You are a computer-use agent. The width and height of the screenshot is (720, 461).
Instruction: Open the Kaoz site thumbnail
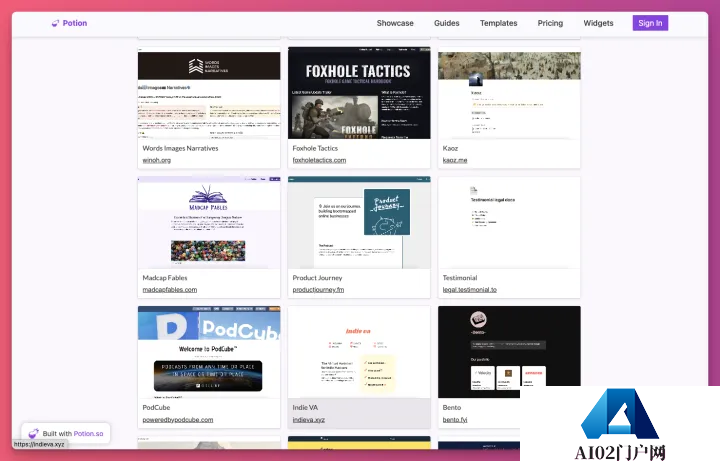click(509, 93)
